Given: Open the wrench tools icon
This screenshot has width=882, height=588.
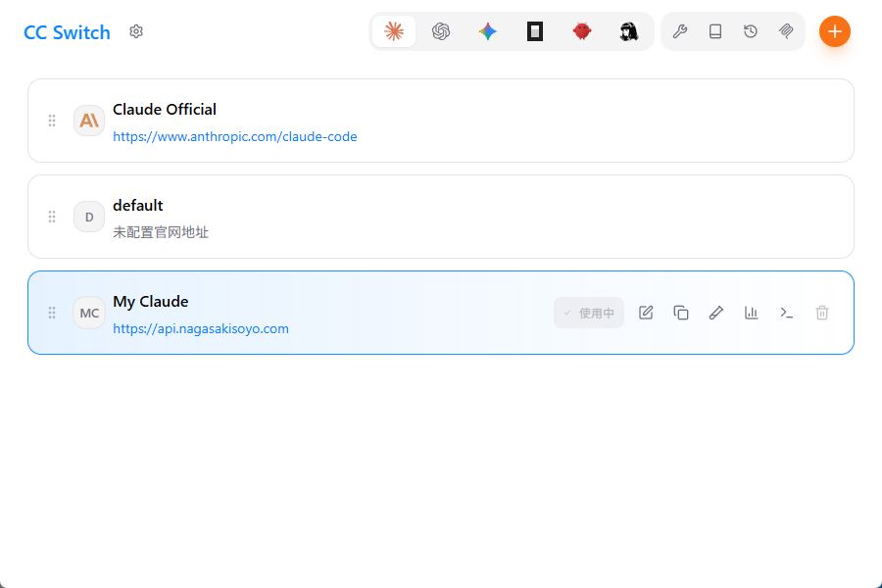Looking at the screenshot, I should point(680,31).
